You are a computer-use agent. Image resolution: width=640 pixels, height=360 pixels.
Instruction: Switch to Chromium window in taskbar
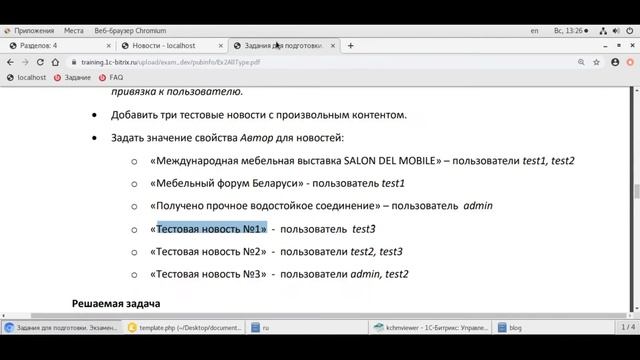(x=62, y=327)
